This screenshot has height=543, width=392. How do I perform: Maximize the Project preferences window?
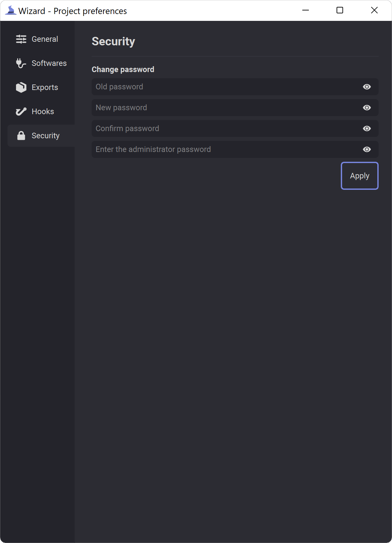[x=340, y=10]
